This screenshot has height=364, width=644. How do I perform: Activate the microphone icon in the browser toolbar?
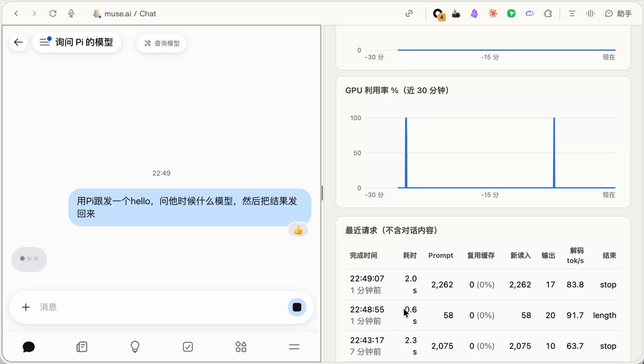coord(71,13)
